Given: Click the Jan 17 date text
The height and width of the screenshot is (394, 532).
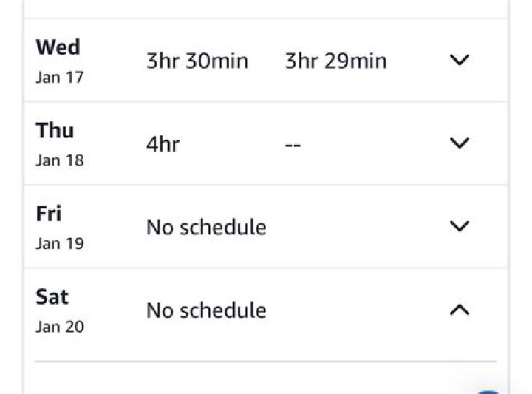Looking at the screenshot, I should 60,78.
